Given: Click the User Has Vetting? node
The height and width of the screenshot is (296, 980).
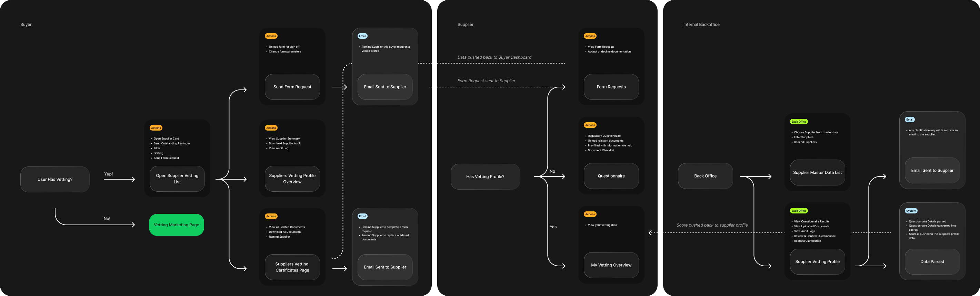Looking at the screenshot, I should click(55, 179).
